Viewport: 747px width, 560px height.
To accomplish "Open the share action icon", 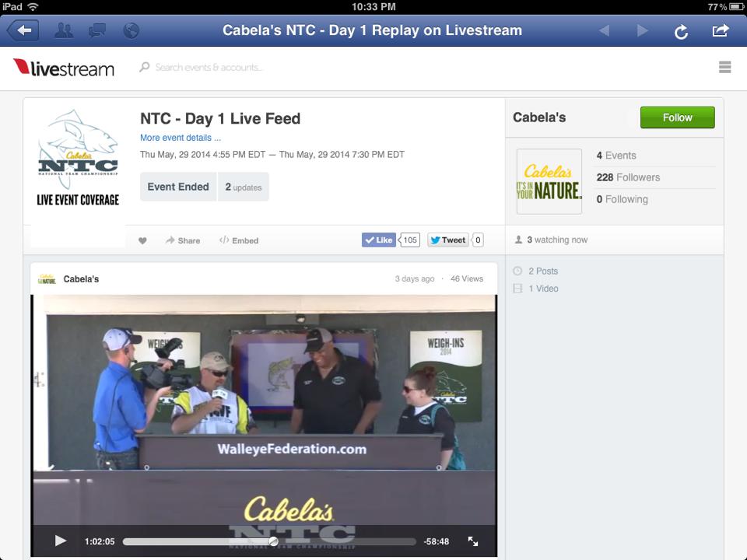I will [x=721, y=30].
